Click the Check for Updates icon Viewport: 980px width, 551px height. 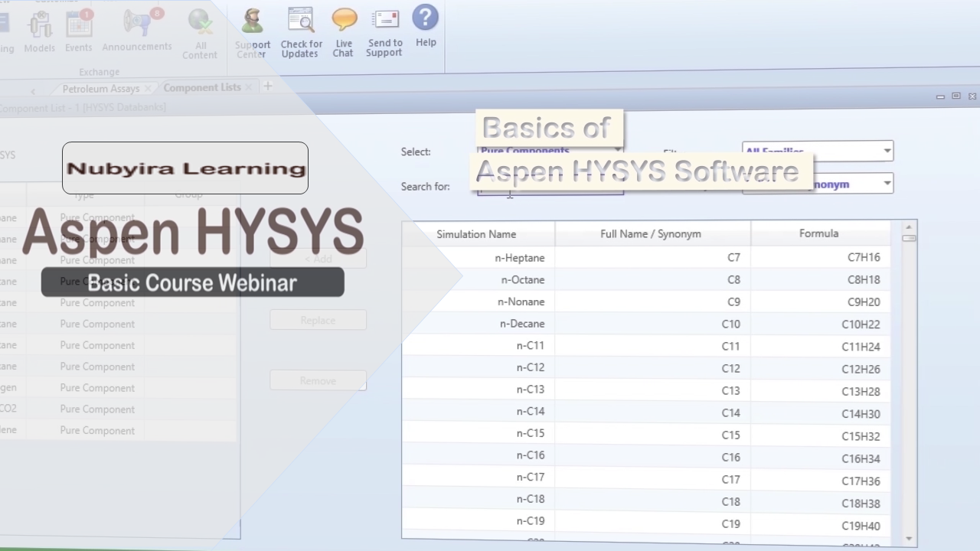[x=300, y=23]
